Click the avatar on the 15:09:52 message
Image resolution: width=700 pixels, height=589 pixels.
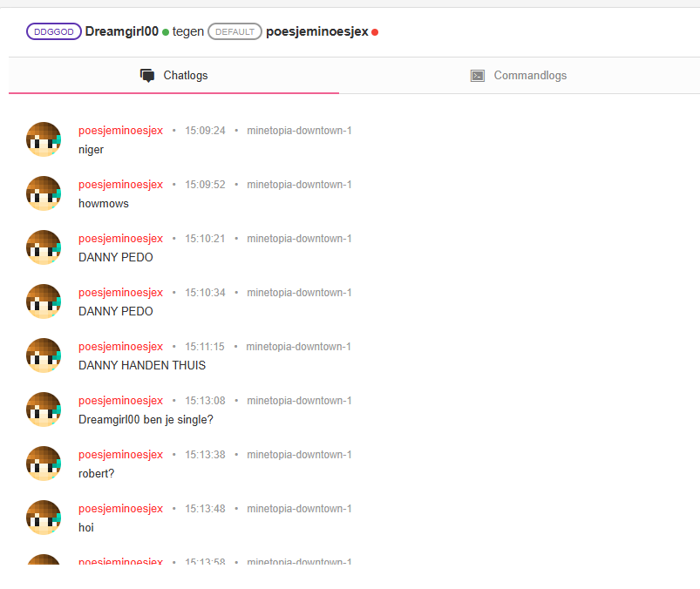(44, 193)
